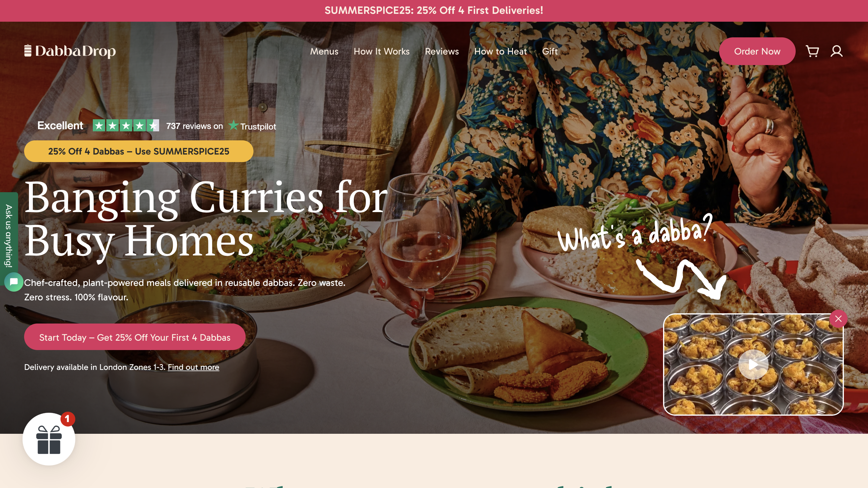The image size is (868, 488).
Task: Click the SUMMERSPICE25 top announcement banner
Action: 434,11
